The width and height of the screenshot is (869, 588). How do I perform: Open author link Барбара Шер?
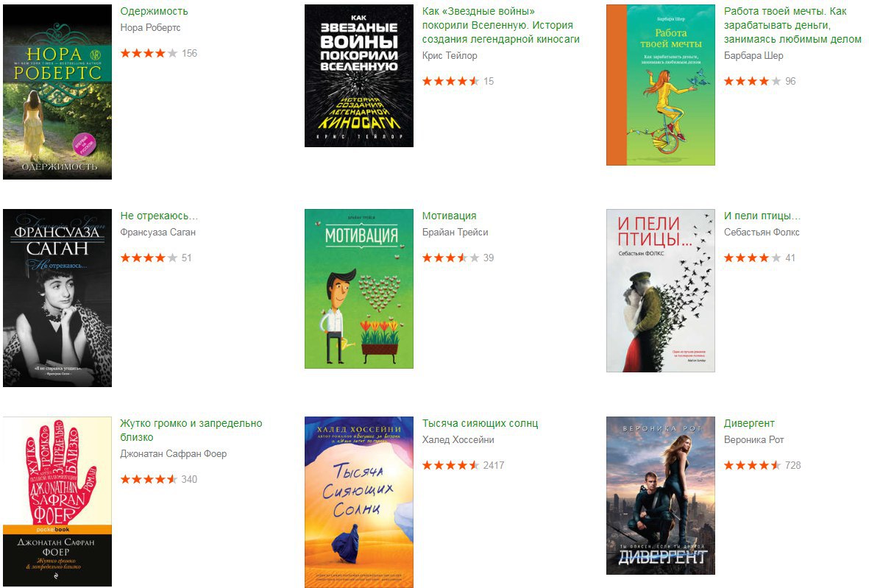tap(753, 55)
